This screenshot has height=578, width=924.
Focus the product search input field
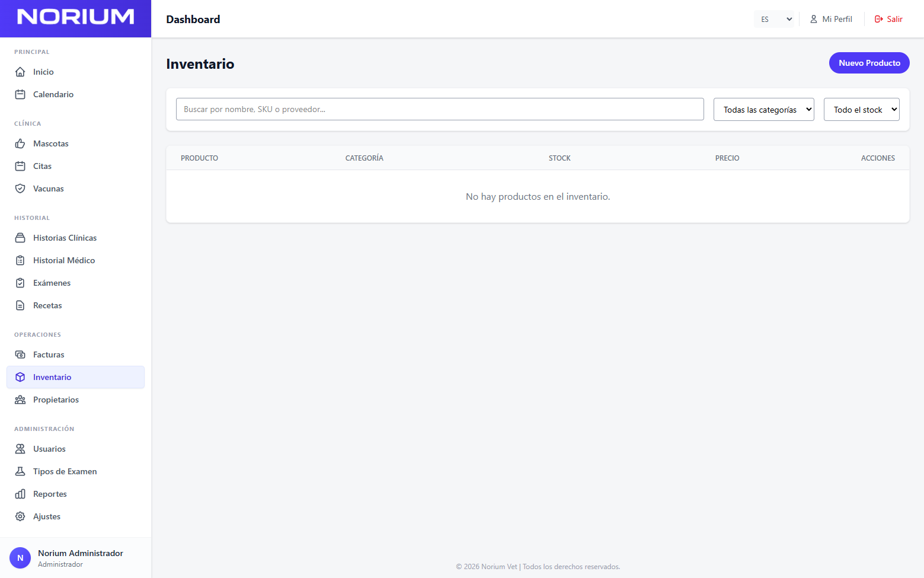click(440, 109)
